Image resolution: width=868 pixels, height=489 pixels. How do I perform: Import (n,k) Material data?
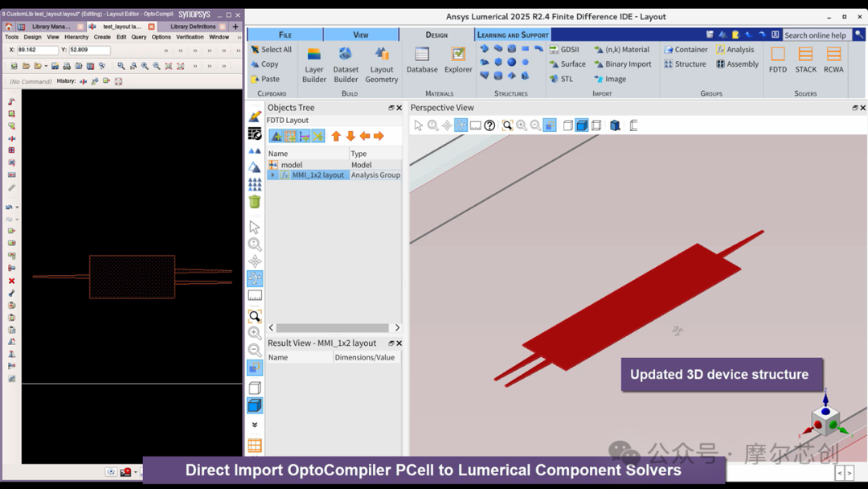pos(621,49)
